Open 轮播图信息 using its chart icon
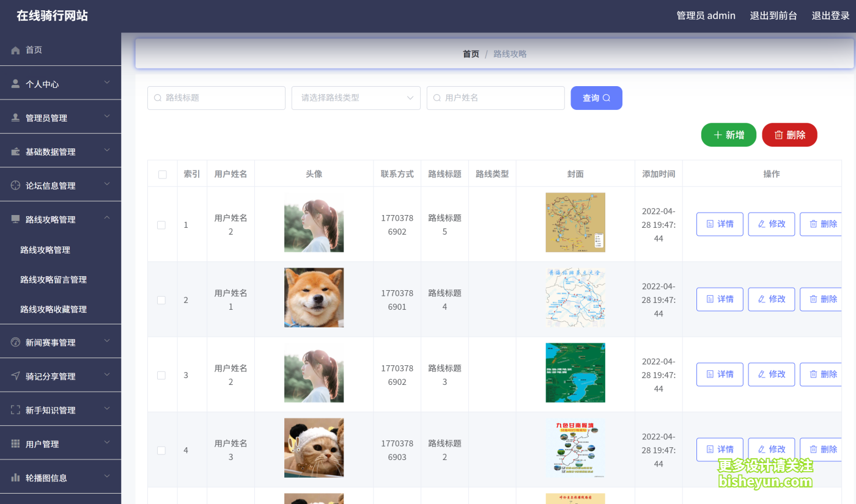Image resolution: width=856 pixels, height=504 pixels. [14, 477]
